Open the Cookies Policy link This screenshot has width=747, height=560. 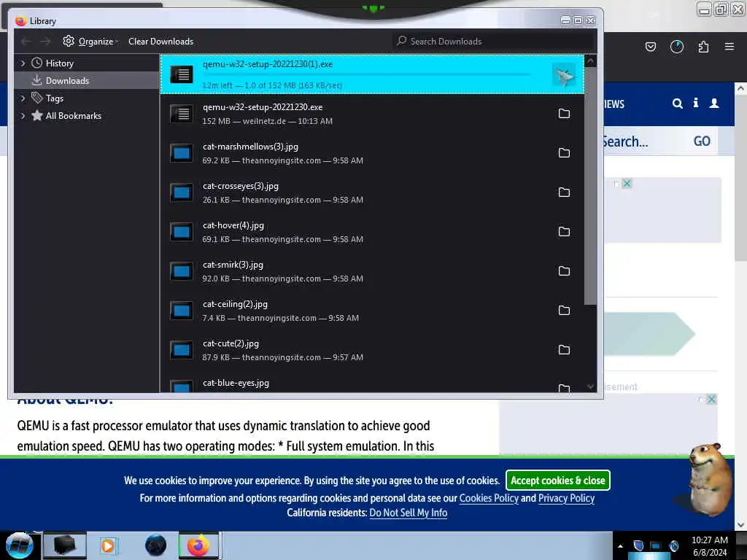coord(488,498)
